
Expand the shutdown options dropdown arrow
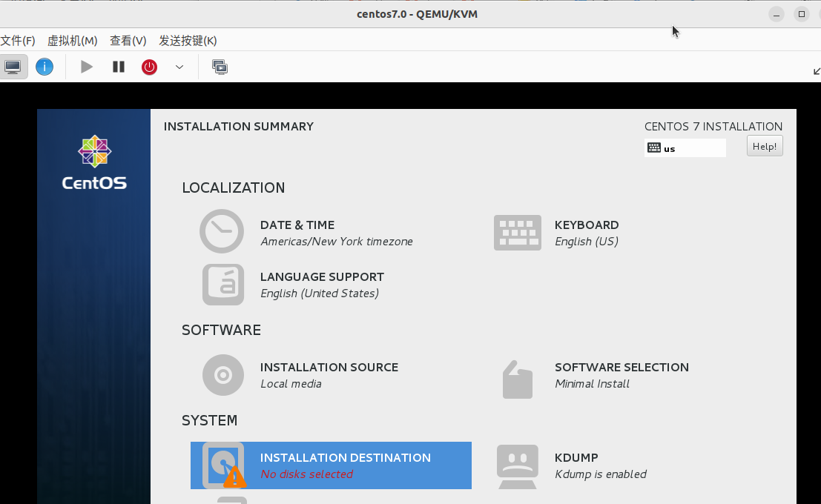pos(179,67)
